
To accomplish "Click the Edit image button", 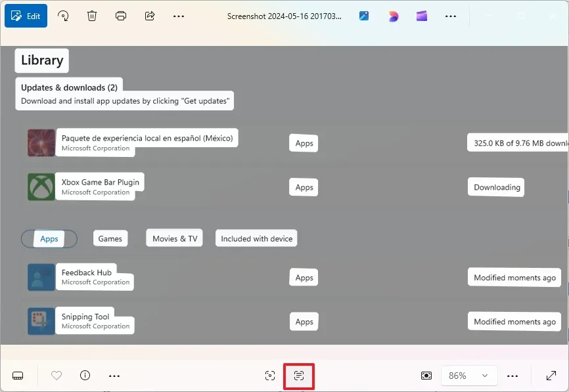I will pyautogui.click(x=26, y=16).
